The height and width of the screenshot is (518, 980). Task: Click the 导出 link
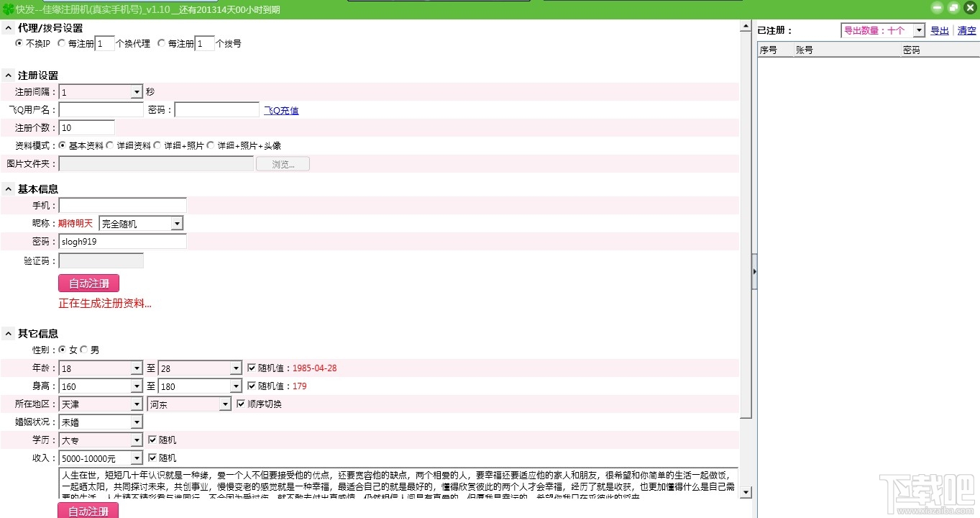tap(940, 31)
